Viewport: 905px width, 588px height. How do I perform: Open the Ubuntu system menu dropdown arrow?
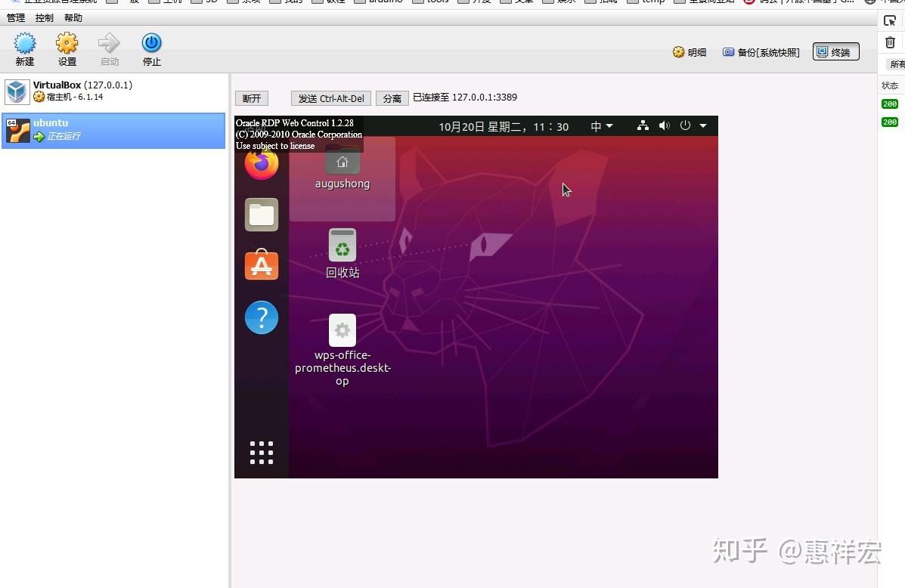[x=703, y=126]
